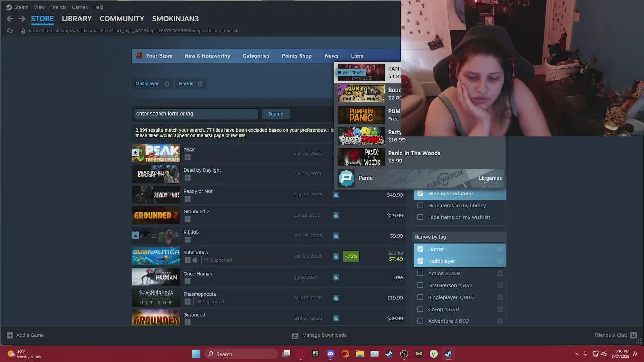Open Manage Downloads

point(319,335)
